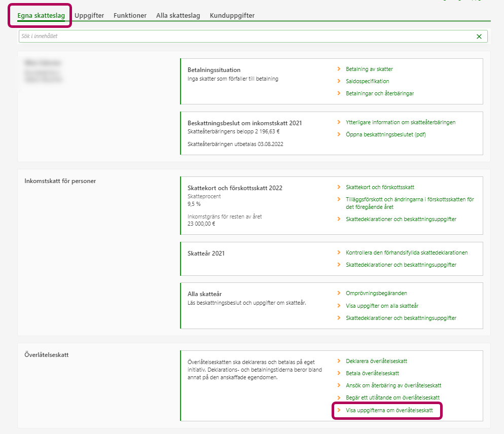Focus the Sök i innehållet search field
Screen dimensions: 504x434
point(243,37)
